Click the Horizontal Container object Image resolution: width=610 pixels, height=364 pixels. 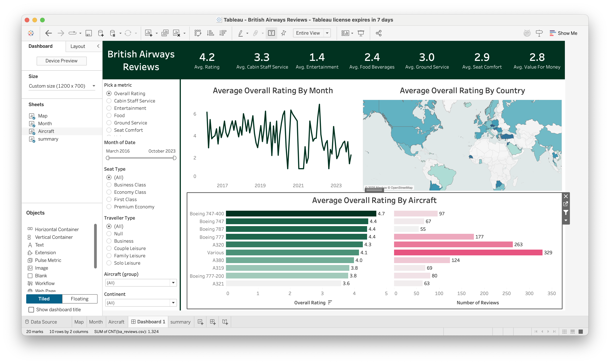(53, 229)
